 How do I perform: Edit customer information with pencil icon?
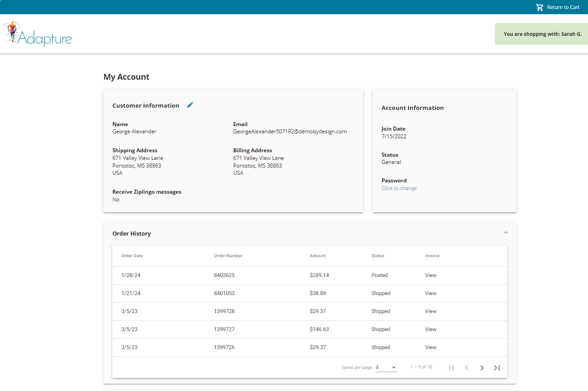click(x=190, y=105)
